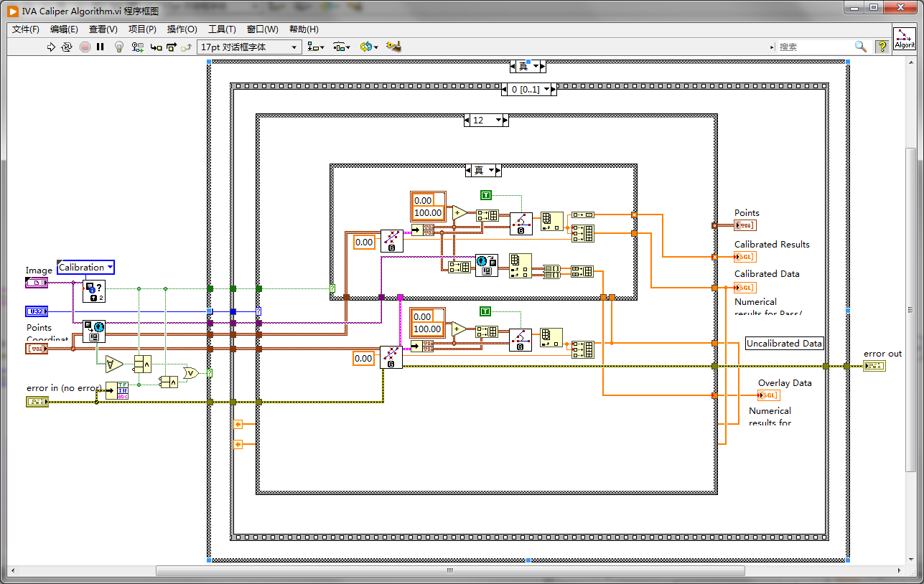The image size is (924, 584).
Task: Select the Calibrated Results SGL terminal
Action: click(745, 257)
